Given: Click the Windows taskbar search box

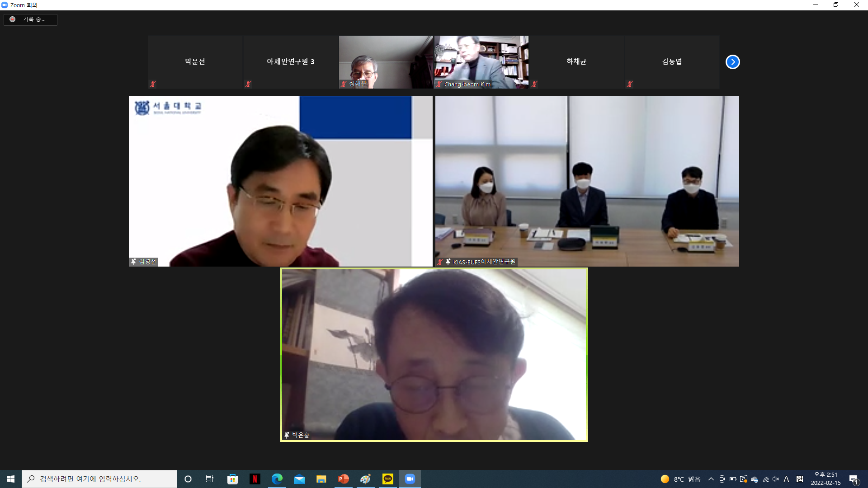Looking at the screenshot, I should 99,479.
